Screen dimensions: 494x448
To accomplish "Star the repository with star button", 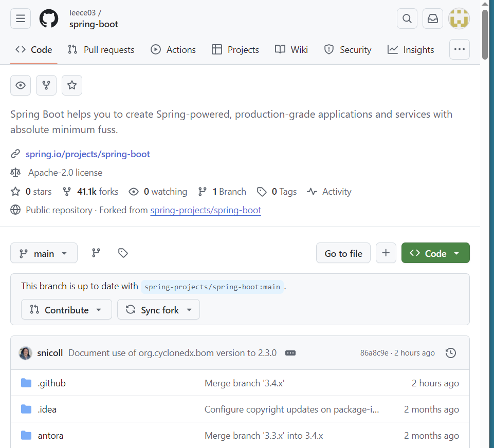I will click(x=72, y=85).
